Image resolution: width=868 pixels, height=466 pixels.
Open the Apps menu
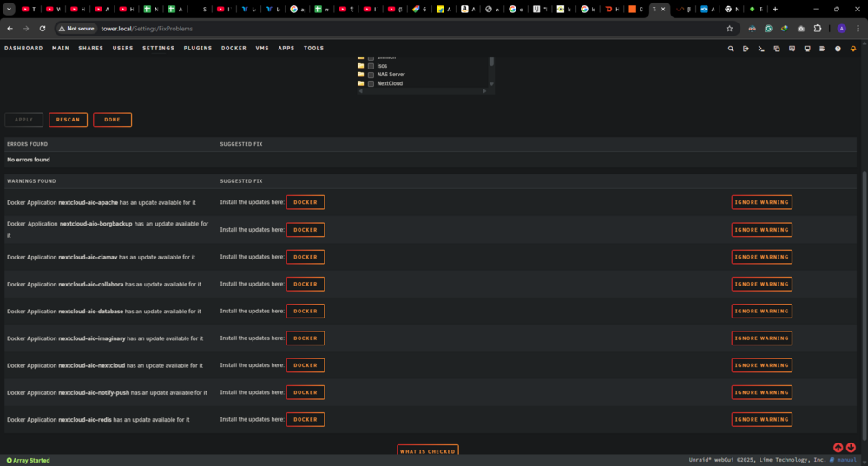[286, 48]
